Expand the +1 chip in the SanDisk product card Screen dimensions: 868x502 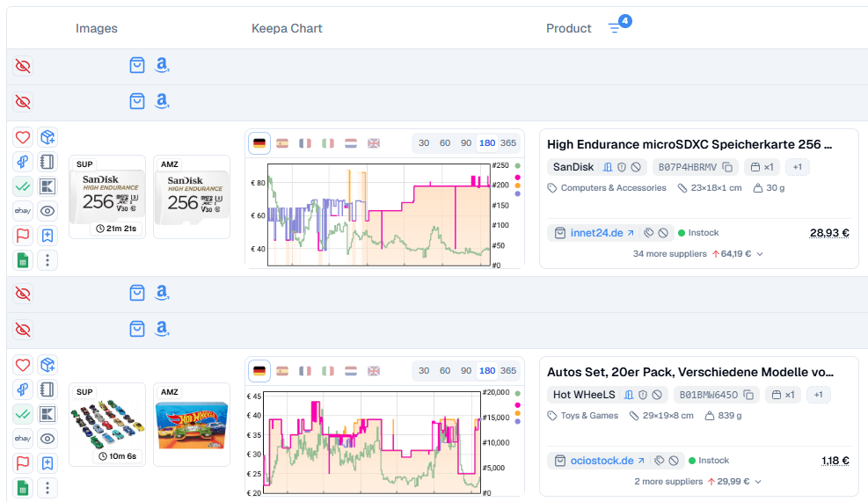tap(797, 167)
